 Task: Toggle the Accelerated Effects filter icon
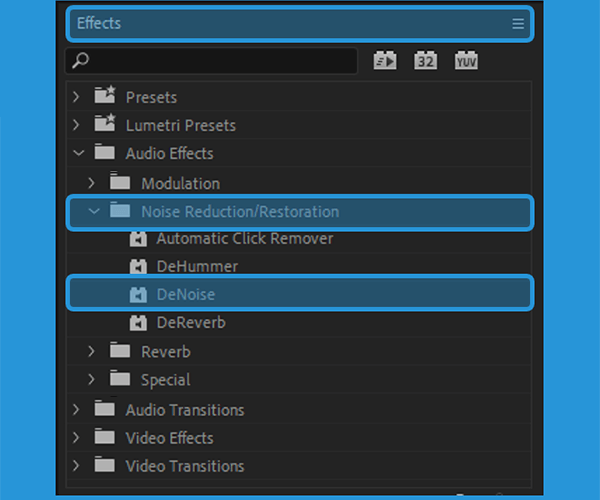click(x=385, y=60)
